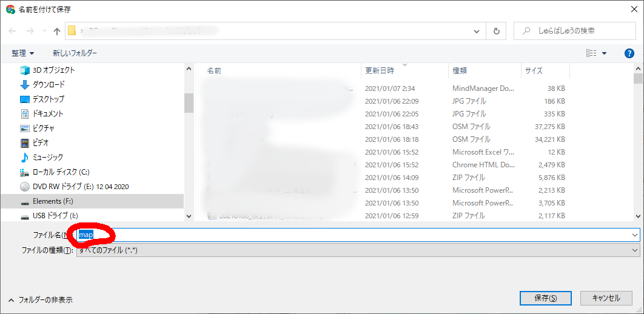Expand the ファイルの種類 dropdown
644x314 pixels.
click(635, 250)
